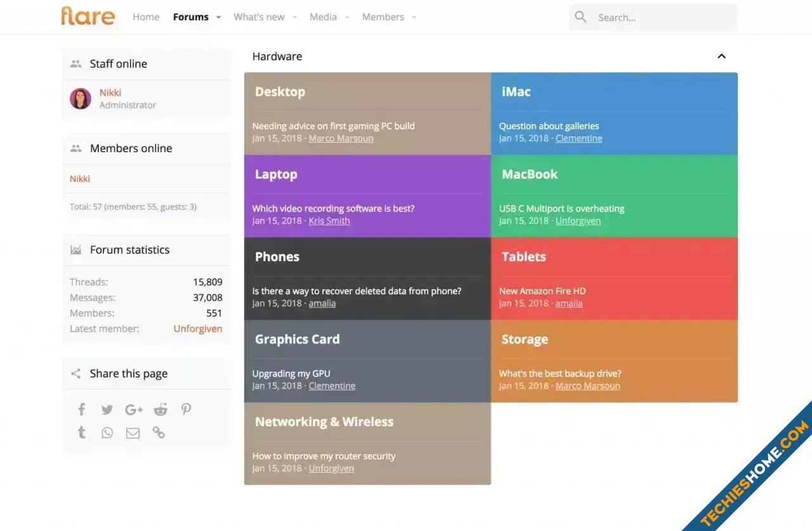812x531 pixels.
Task: Share page on Tumblr
Action: tap(81, 433)
